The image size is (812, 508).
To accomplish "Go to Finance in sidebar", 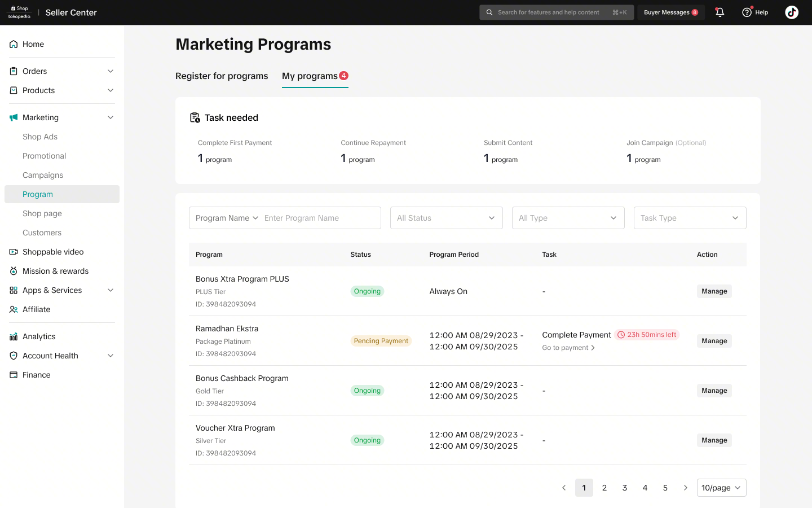I will pyautogui.click(x=37, y=375).
